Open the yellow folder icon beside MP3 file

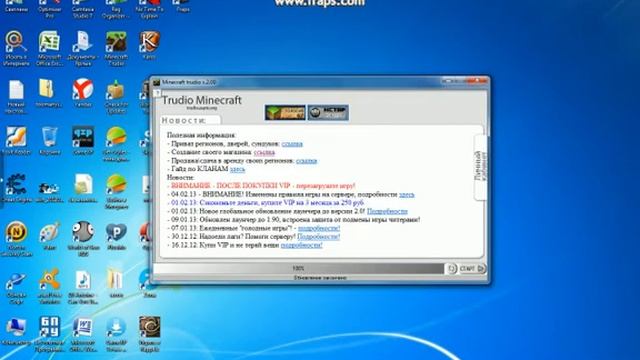116,280
